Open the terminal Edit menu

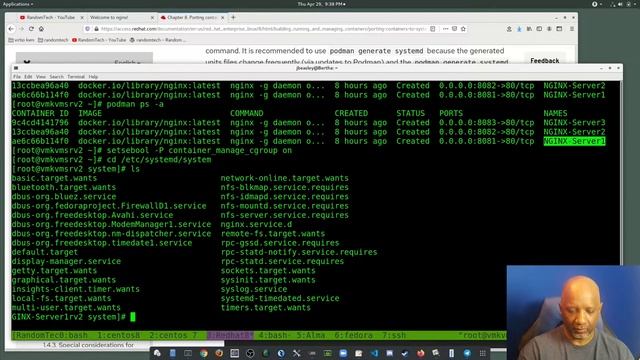click(x=28, y=77)
